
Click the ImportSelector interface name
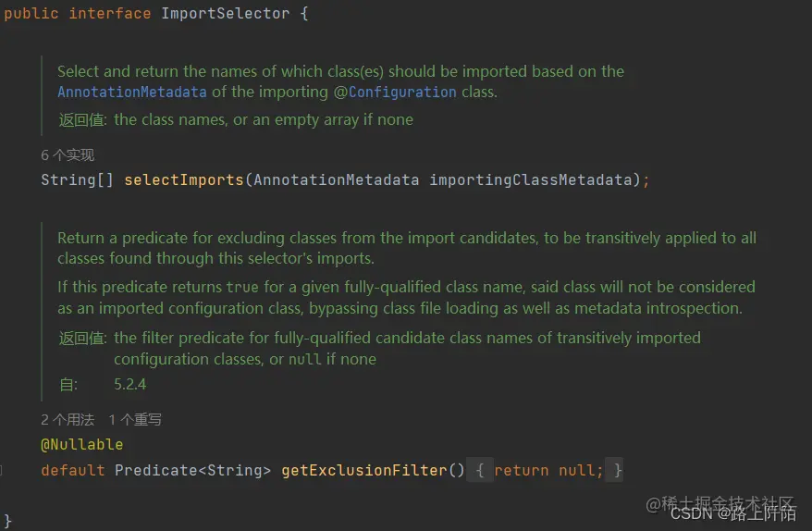click(226, 14)
